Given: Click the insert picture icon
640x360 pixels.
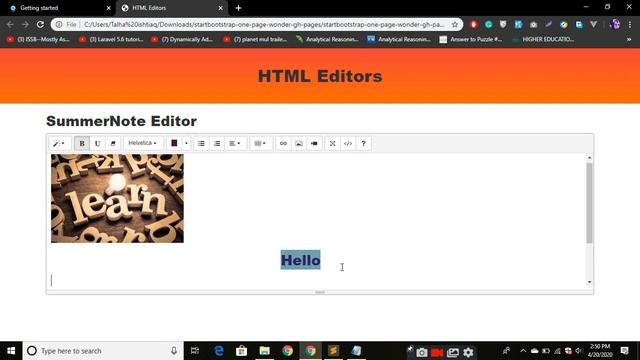Looking at the screenshot, I should pos(299,143).
